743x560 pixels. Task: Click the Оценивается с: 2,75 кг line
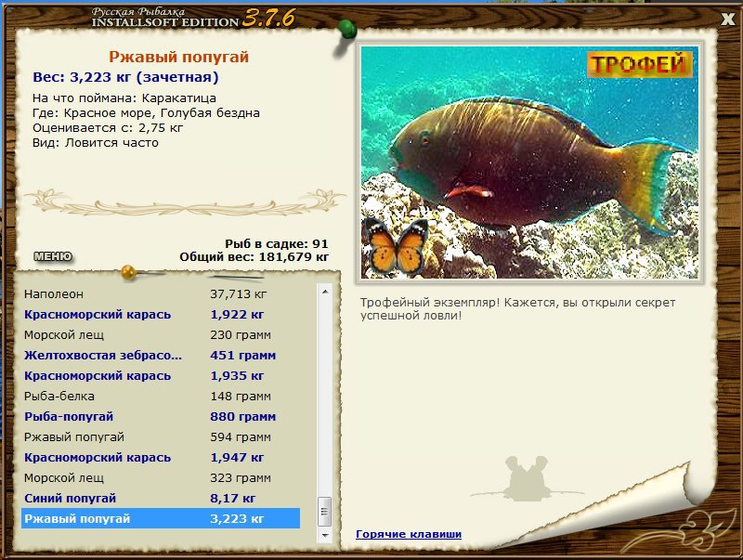(108, 128)
